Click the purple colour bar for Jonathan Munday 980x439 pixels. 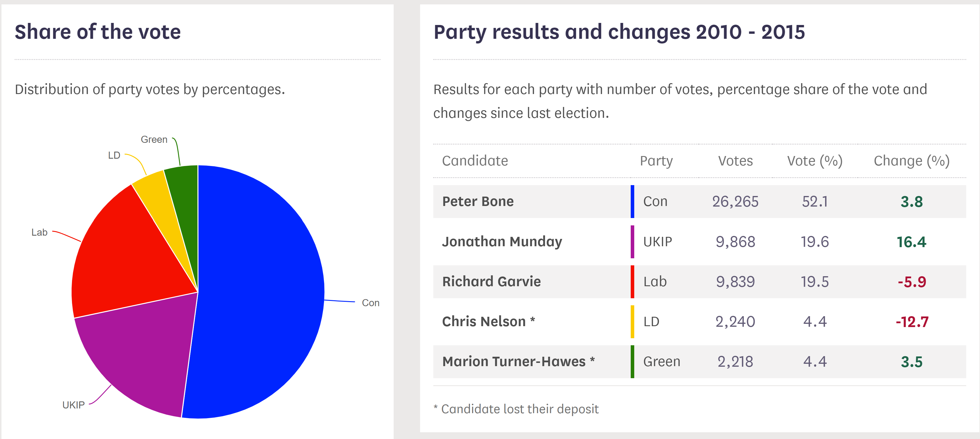632,242
